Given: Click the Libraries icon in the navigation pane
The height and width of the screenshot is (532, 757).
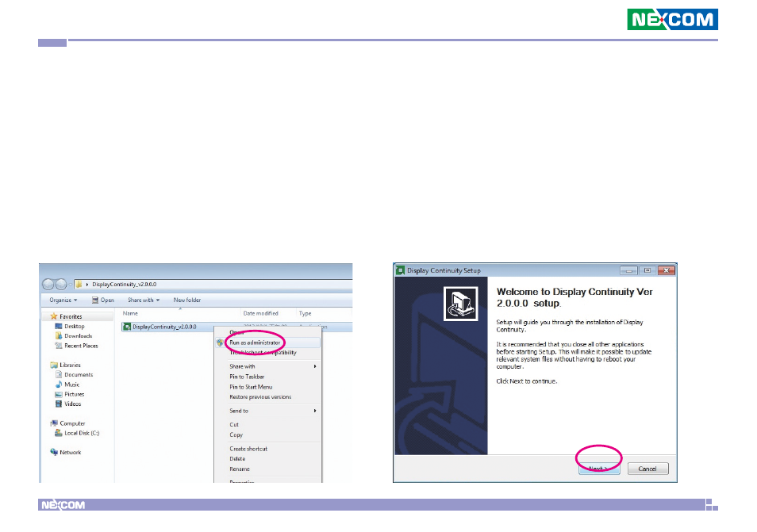Looking at the screenshot, I should coord(54,366).
